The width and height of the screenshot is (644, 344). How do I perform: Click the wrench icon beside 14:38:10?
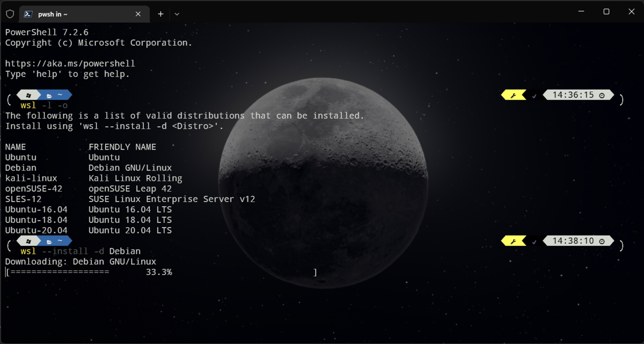coord(513,241)
